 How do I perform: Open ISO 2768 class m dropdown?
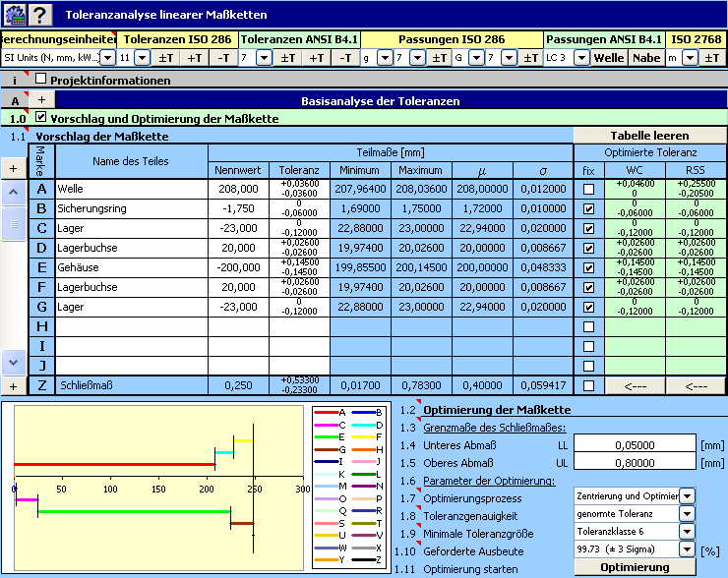(x=691, y=58)
